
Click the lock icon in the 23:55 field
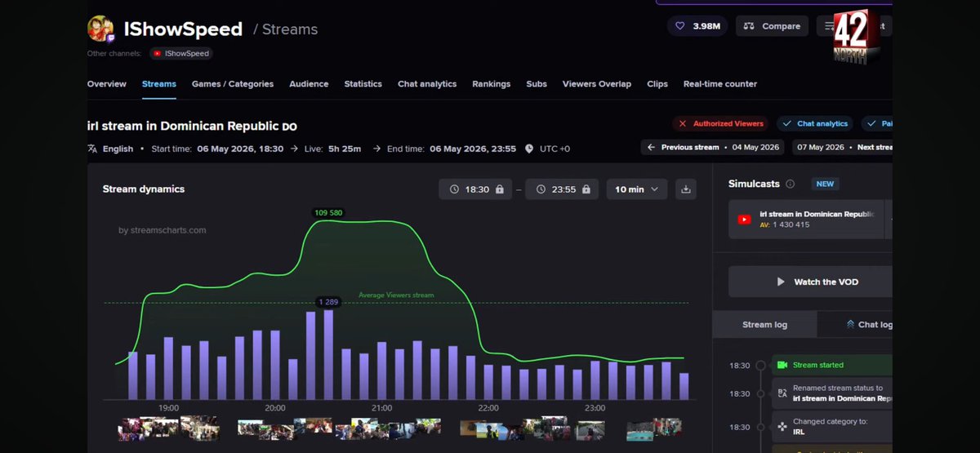[x=586, y=189]
